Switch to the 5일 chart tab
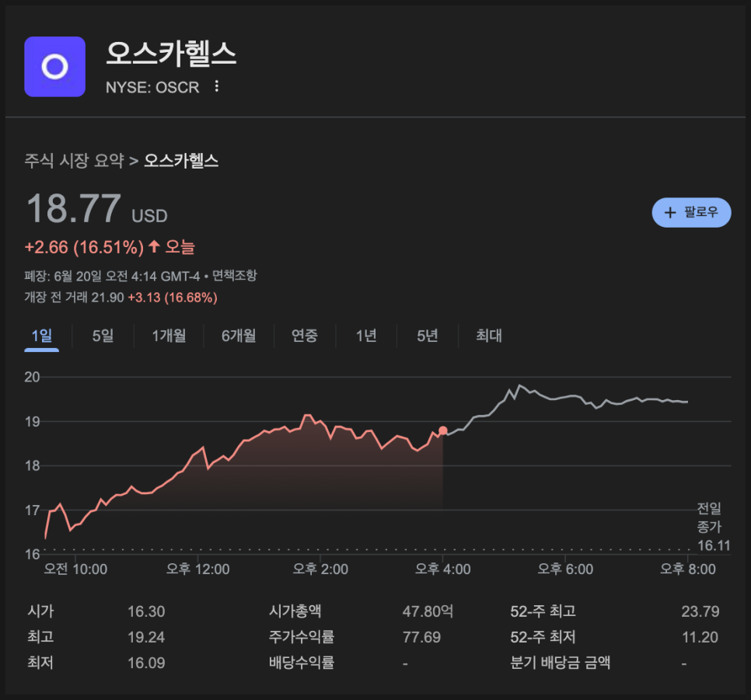This screenshot has height=700, width=751. pos(103,336)
